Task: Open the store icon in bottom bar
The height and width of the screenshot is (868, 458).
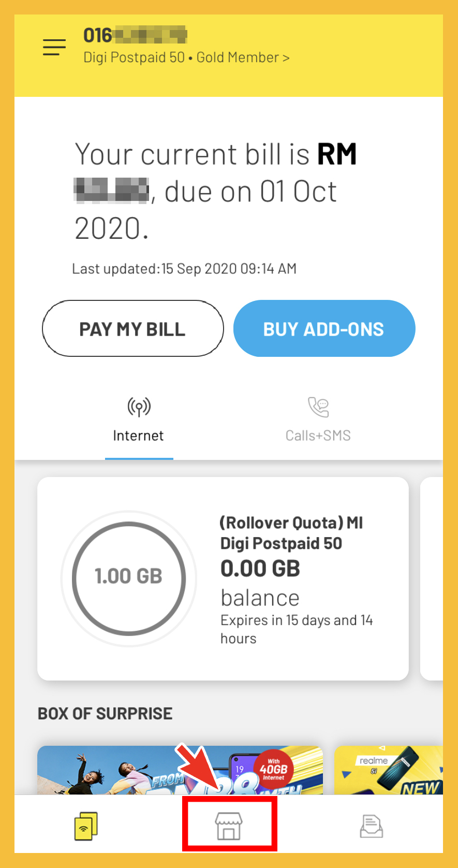Action: coord(229,825)
